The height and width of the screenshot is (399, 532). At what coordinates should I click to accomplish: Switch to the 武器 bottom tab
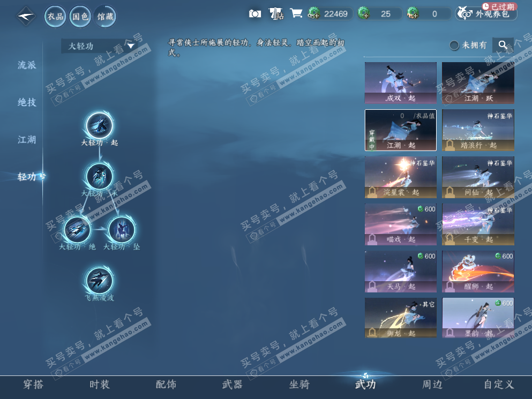click(233, 385)
